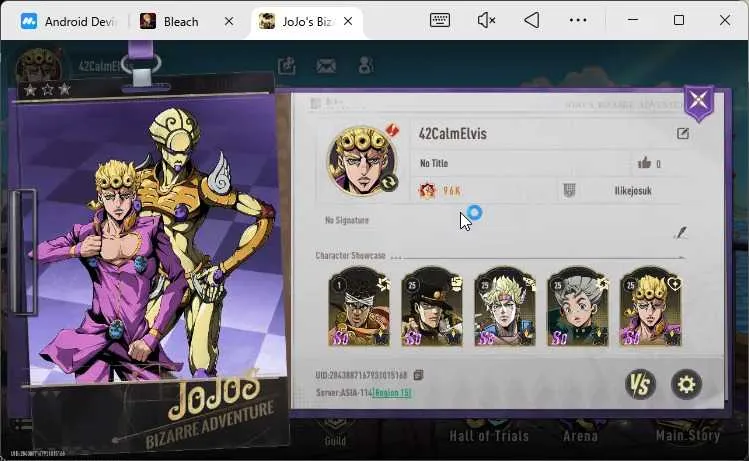Open Hall of Trials
This screenshot has height=461, width=749.
click(x=489, y=435)
